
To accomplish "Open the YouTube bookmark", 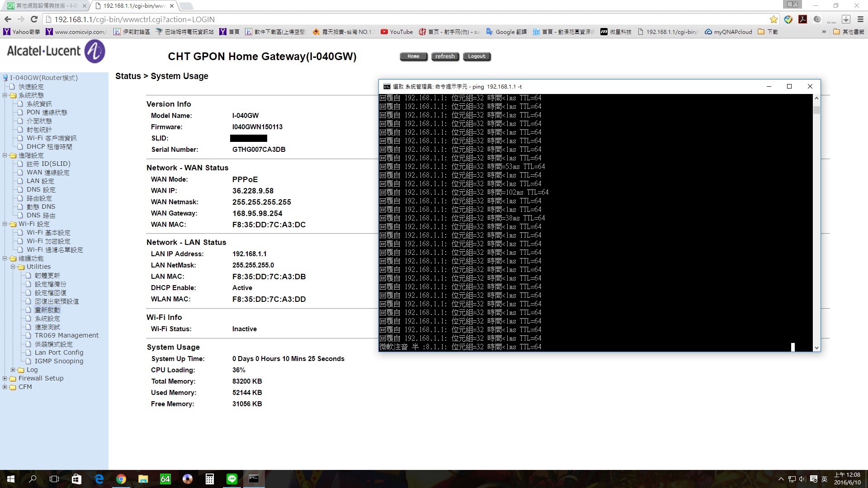I will tap(396, 32).
